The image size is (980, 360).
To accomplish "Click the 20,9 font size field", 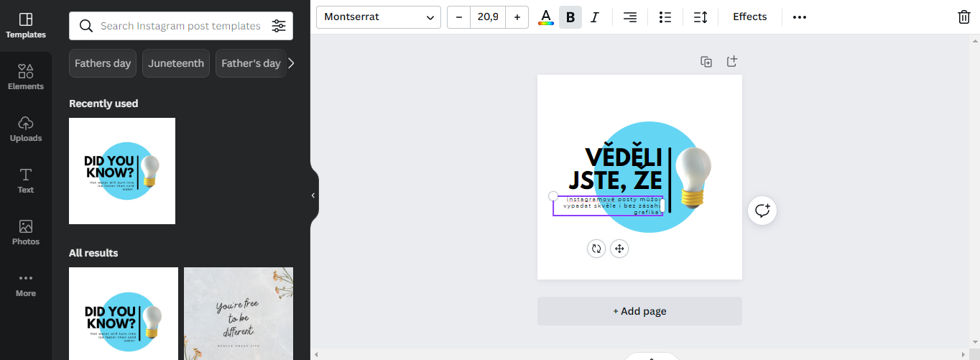I will pos(488,17).
